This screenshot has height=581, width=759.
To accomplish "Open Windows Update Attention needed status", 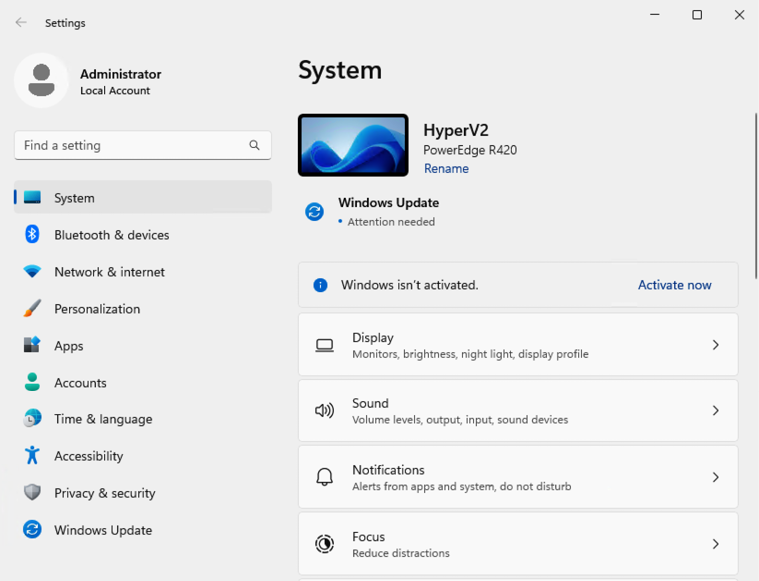I will [391, 222].
